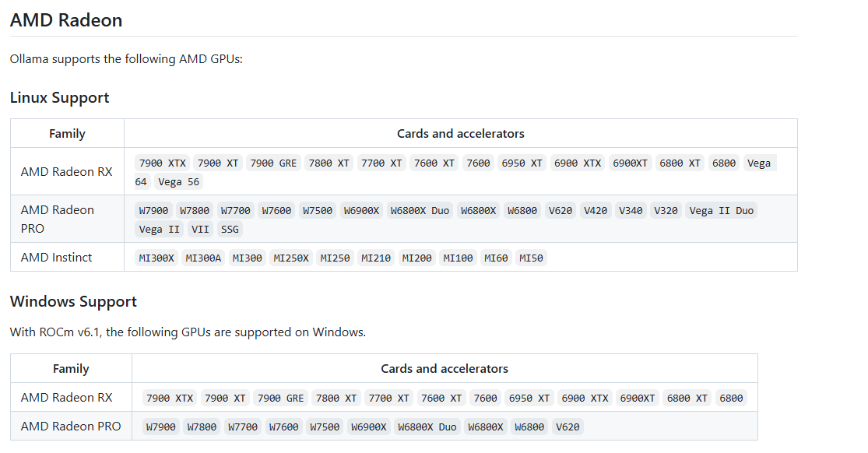This screenshot has height=453, width=868.
Task: Click the V420 tag
Action: pos(596,211)
